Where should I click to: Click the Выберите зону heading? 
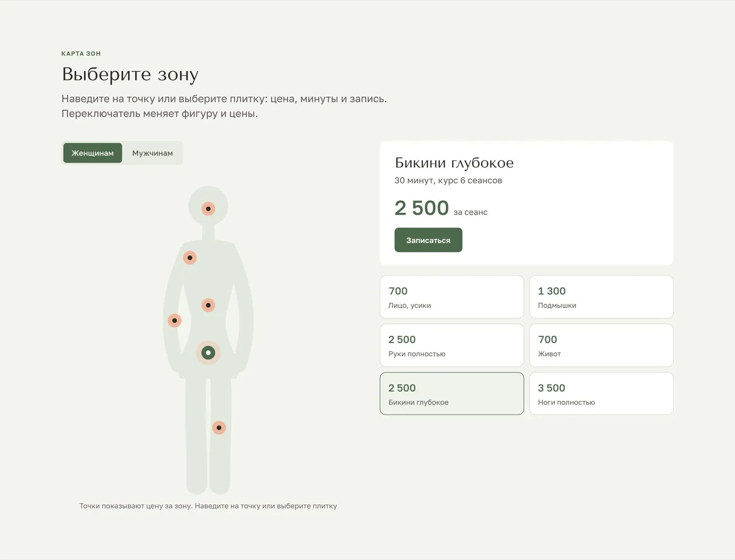(130, 74)
